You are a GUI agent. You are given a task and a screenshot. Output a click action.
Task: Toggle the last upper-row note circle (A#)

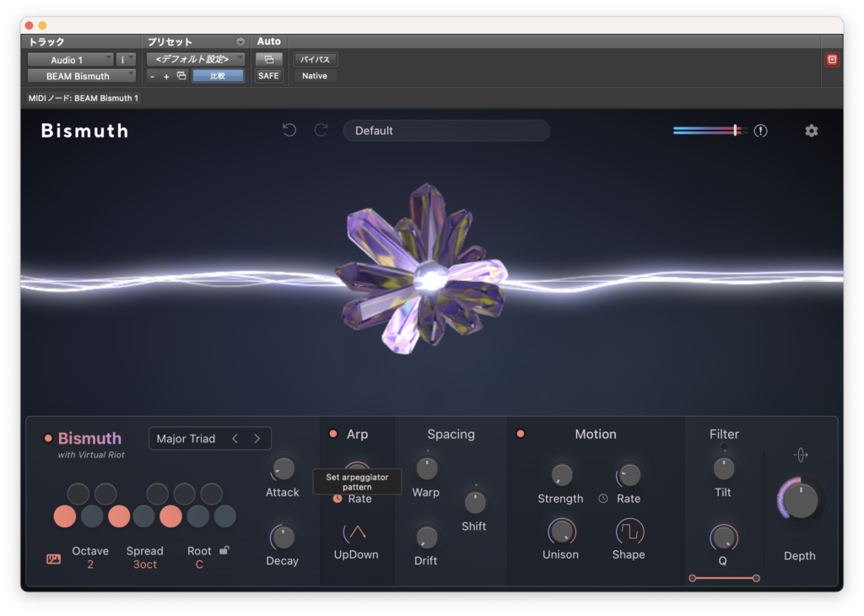point(212,494)
